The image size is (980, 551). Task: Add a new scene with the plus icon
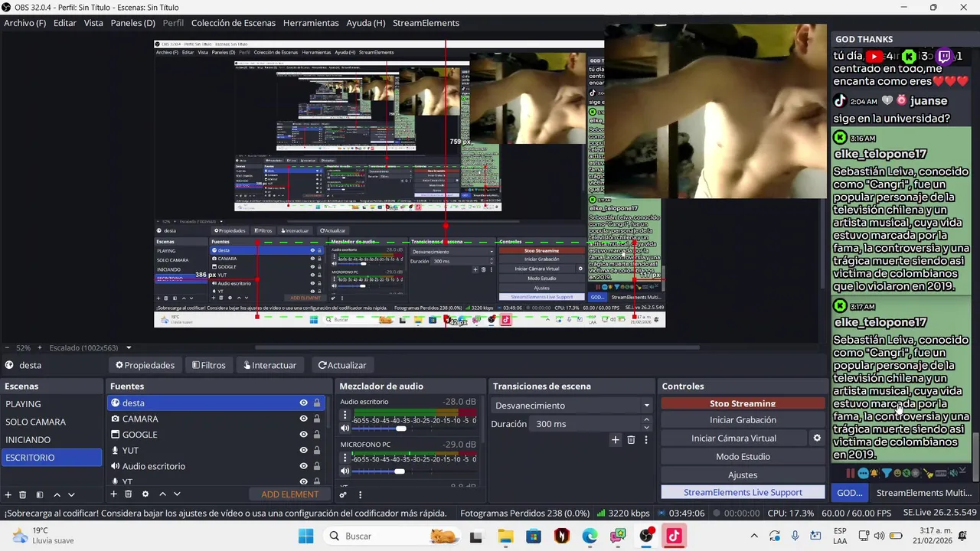pyautogui.click(x=8, y=494)
